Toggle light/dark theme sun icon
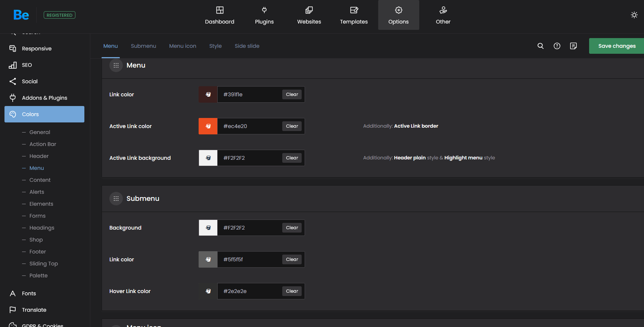Viewport: 644px width, 327px height. 634,15
